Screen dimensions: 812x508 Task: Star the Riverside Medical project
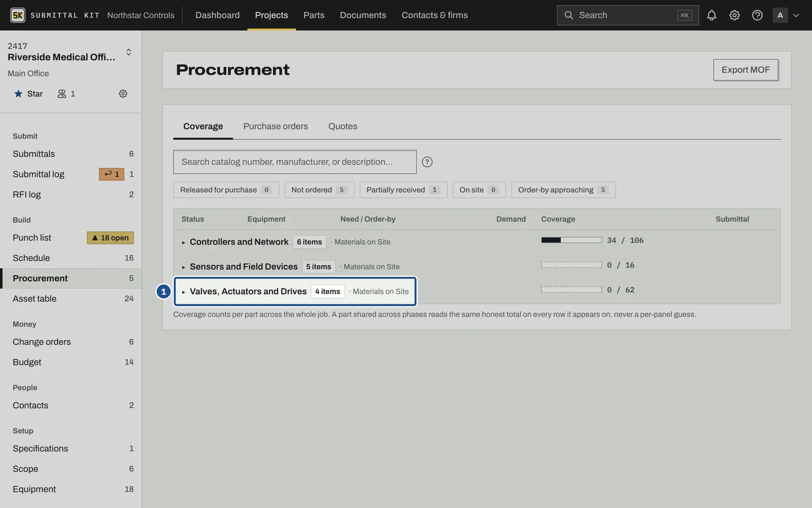tap(28, 93)
